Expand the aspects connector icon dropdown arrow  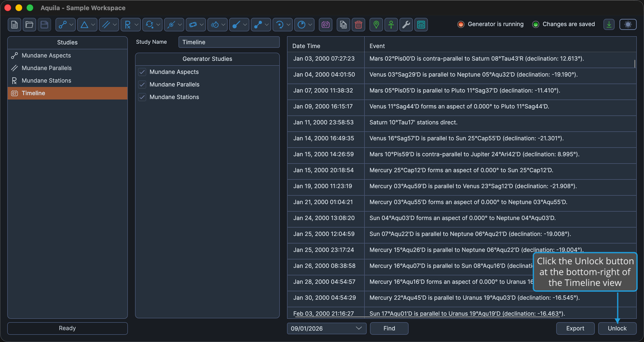71,25
